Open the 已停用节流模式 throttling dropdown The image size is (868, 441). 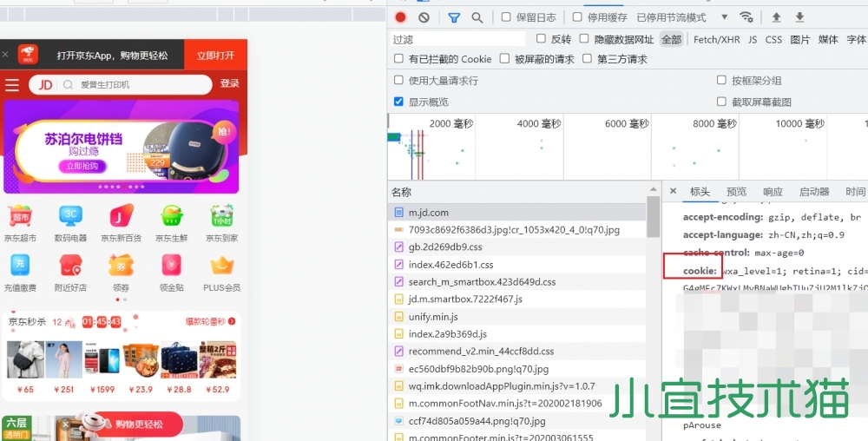click(682, 17)
